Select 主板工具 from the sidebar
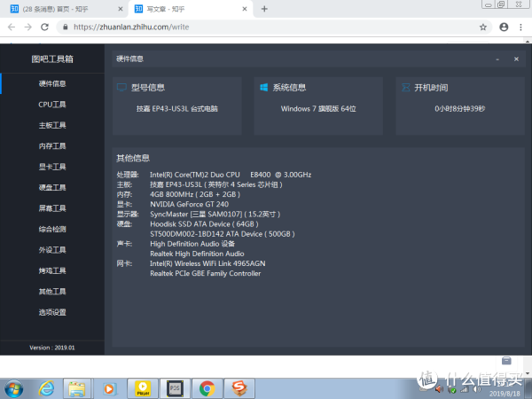Image resolution: width=532 pixels, height=399 pixels. [52, 125]
